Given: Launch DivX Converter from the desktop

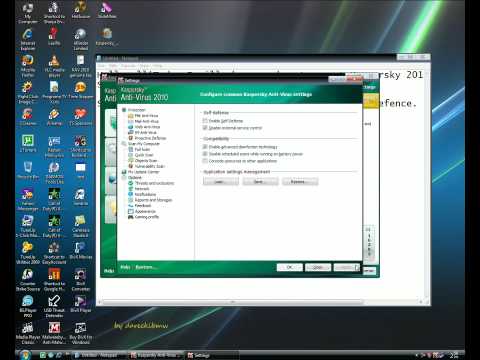Looking at the screenshot, I should pos(80,280).
